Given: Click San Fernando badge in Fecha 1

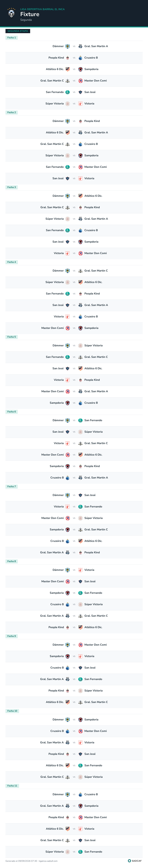Looking at the screenshot, I should [68, 92].
